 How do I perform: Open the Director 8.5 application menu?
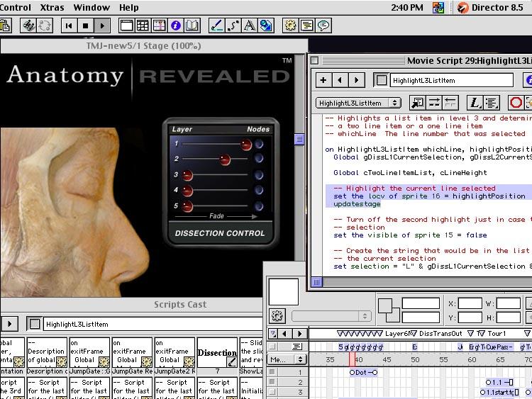pyautogui.click(x=490, y=8)
